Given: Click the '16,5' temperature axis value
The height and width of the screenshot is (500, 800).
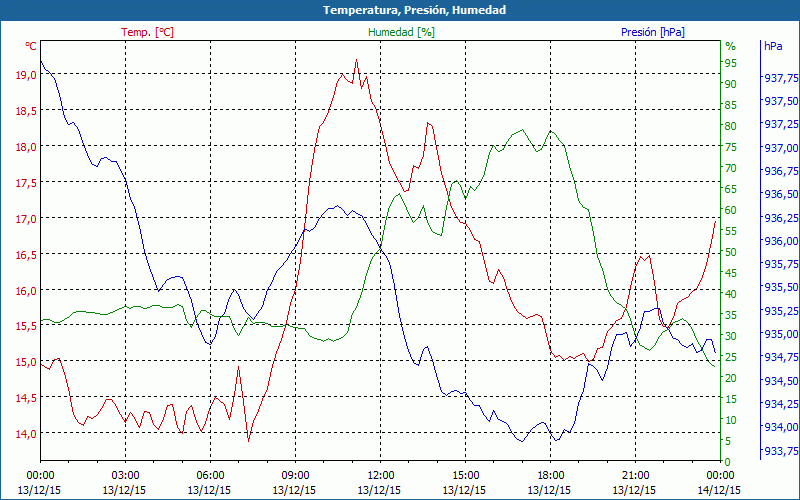Looking at the screenshot, I should click(x=27, y=255).
